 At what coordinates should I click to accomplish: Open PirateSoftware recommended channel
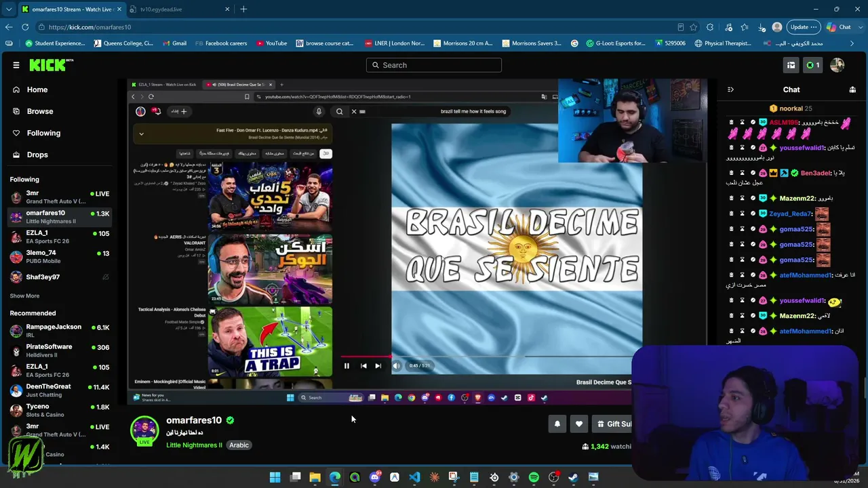coord(60,350)
